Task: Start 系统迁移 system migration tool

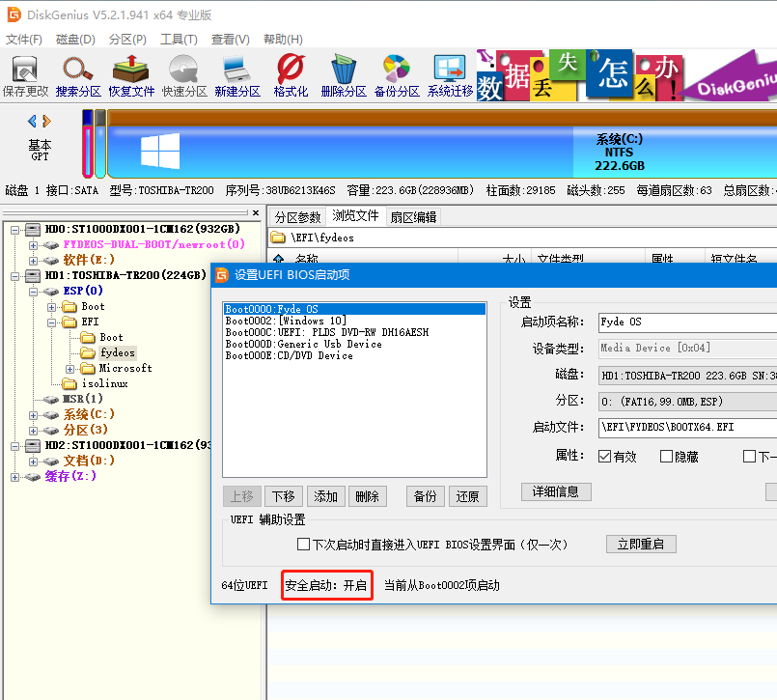Action: (450, 76)
